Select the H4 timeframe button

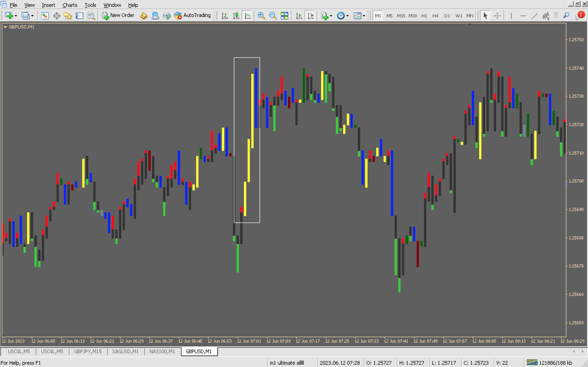click(435, 16)
